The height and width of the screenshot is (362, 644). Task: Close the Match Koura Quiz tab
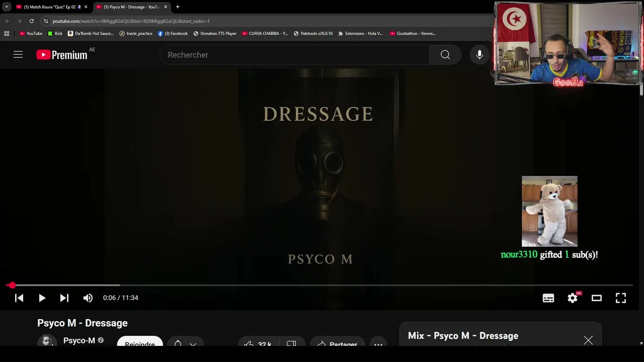[86, 7]
